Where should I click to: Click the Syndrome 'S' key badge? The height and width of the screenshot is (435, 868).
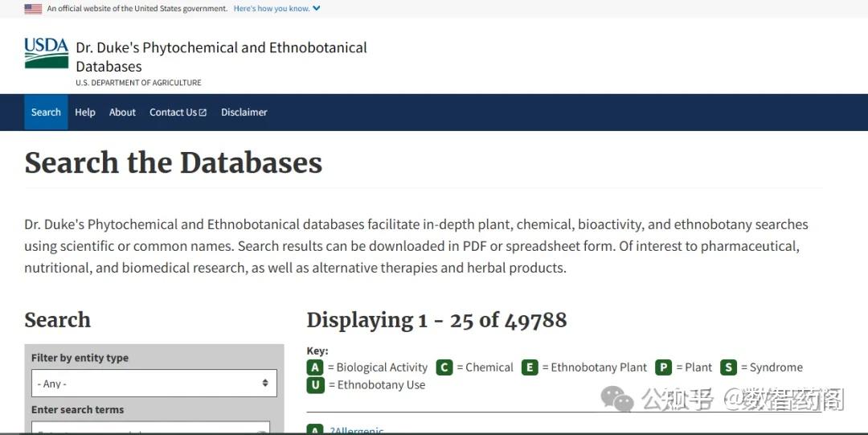pyautogui.click(x=728, y=367)
